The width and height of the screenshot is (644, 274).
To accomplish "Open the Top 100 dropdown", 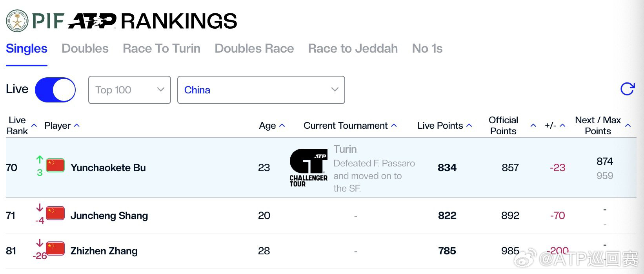I will click(x=129, y=90).
